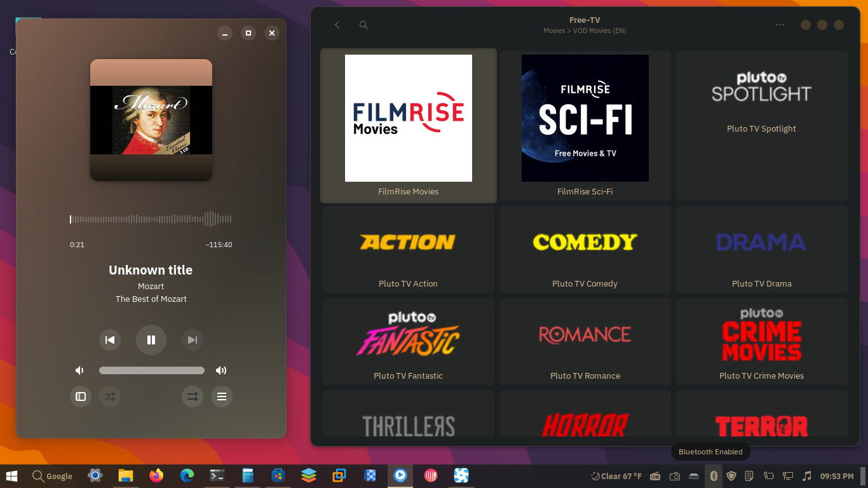The image size is (868, 488).
Task: Launch Microsoft Edge from the taskbar
Action: click(187, 475)
